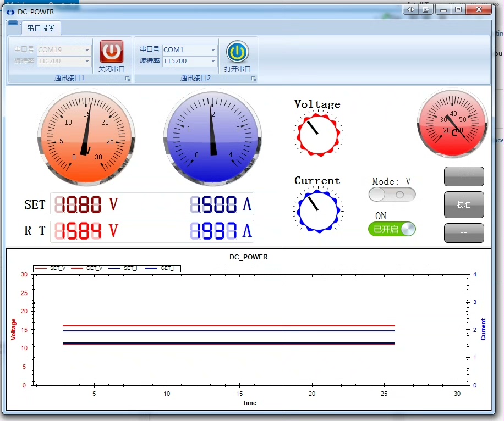Open the 通讯接口1 group dialog launcher
The height and width of the screenshot is (421, 504).
tap(128, 79)
